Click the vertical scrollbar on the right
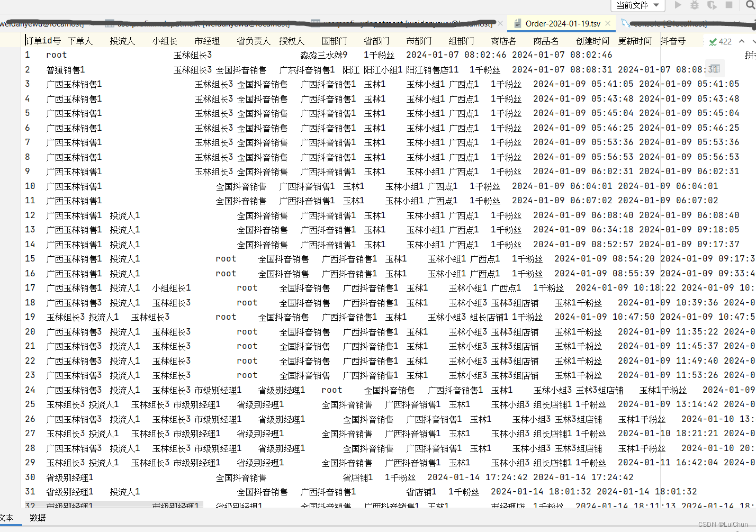Viewport: 756px width, 532px height. coord(754,159)
